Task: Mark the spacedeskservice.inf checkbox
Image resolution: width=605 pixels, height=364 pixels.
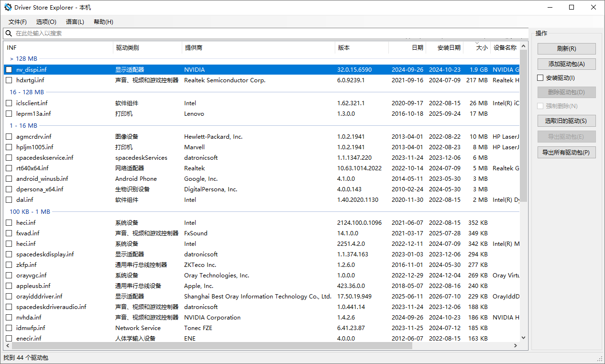Action: tap(9, 158)
